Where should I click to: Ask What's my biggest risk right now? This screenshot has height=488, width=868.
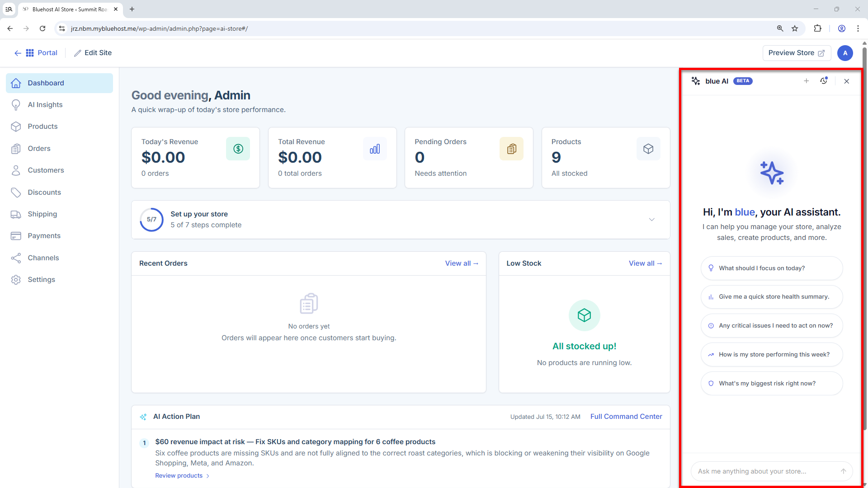point(772,384)
